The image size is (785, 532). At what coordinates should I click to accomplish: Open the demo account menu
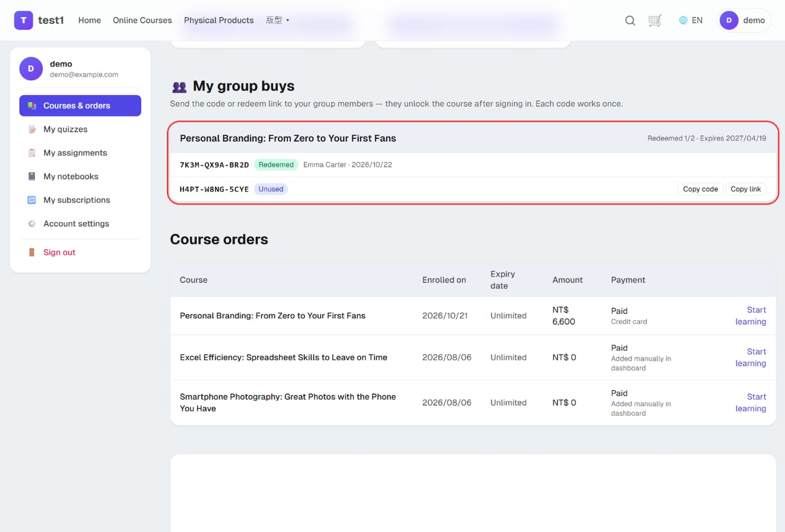(745, 20)
